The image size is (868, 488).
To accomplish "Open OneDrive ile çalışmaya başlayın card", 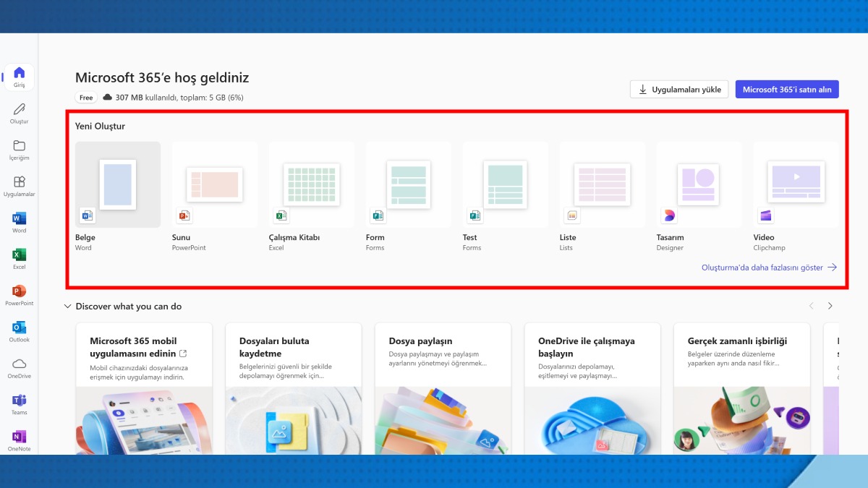I will (x=592, y=388).
